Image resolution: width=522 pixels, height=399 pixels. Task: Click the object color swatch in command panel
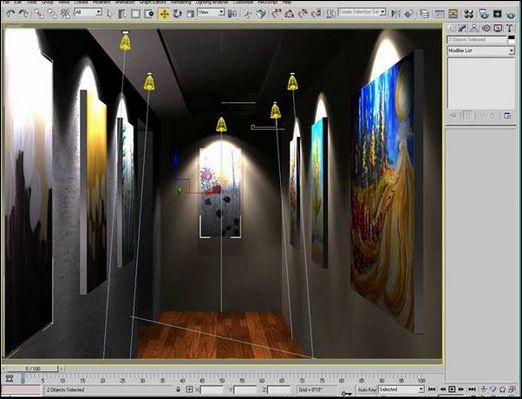click(511, 40)
